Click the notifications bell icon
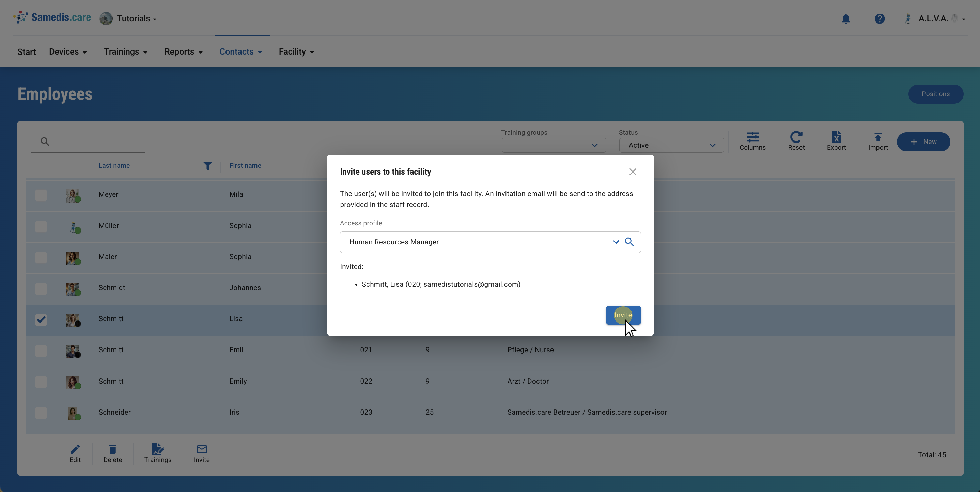This screenshot has height=492, width=980. click(846, 19)
